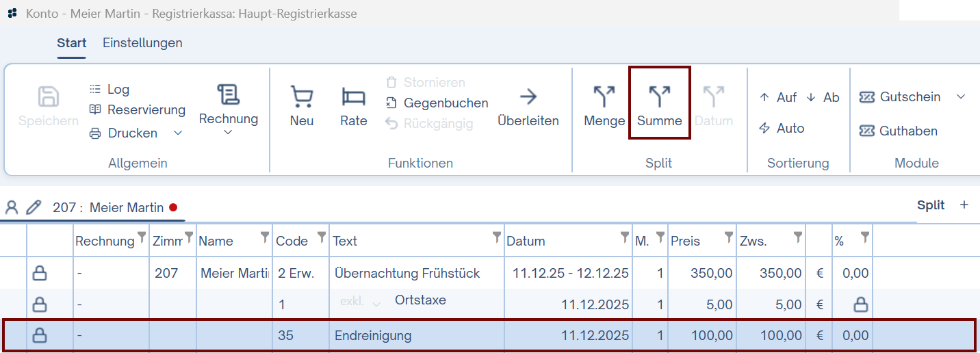The image size is (980, 353).
Task: Toggle the lock on the Endreinigung row
Action: coord(40,335)
